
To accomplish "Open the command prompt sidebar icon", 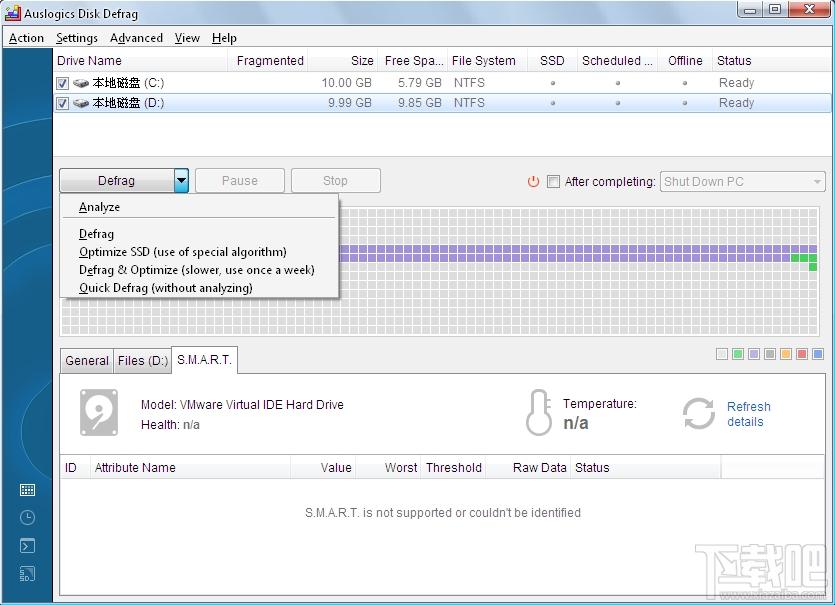I will pyautogui.click(x=27, y=546).
